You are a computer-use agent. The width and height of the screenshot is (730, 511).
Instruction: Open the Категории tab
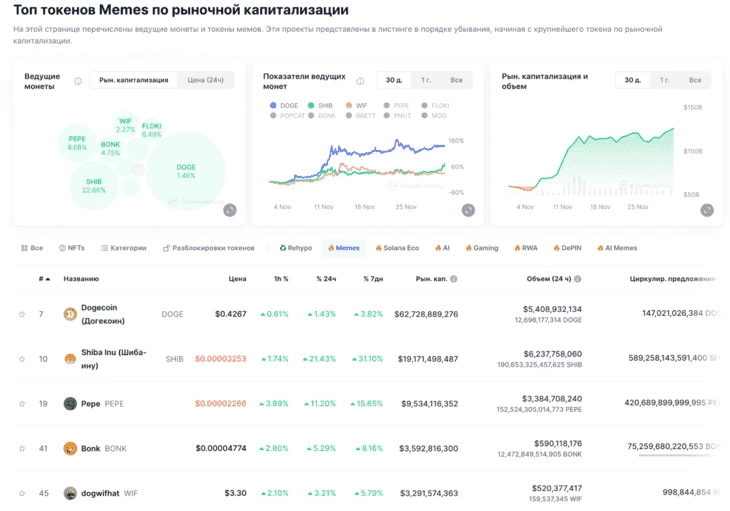point(123,248)
